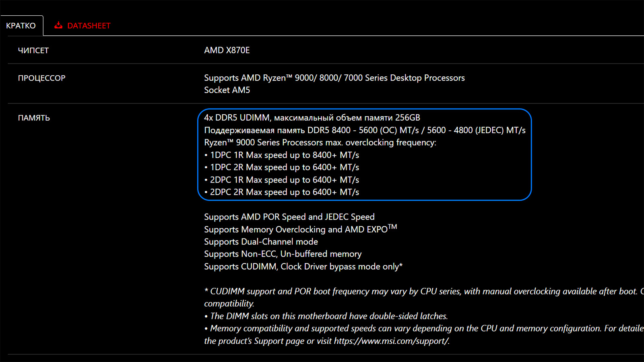Image resolution: width=644 pixels, height=362 pixels.
Task: Click the ПРОЦЕССОР row label
Action: pyautogui.click(x=41, y=78)
